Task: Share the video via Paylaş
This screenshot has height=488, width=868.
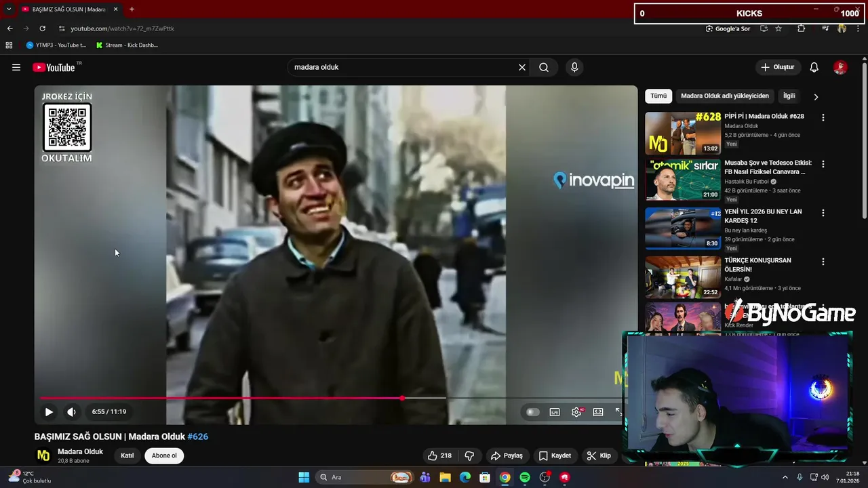Action: (507, 455)
